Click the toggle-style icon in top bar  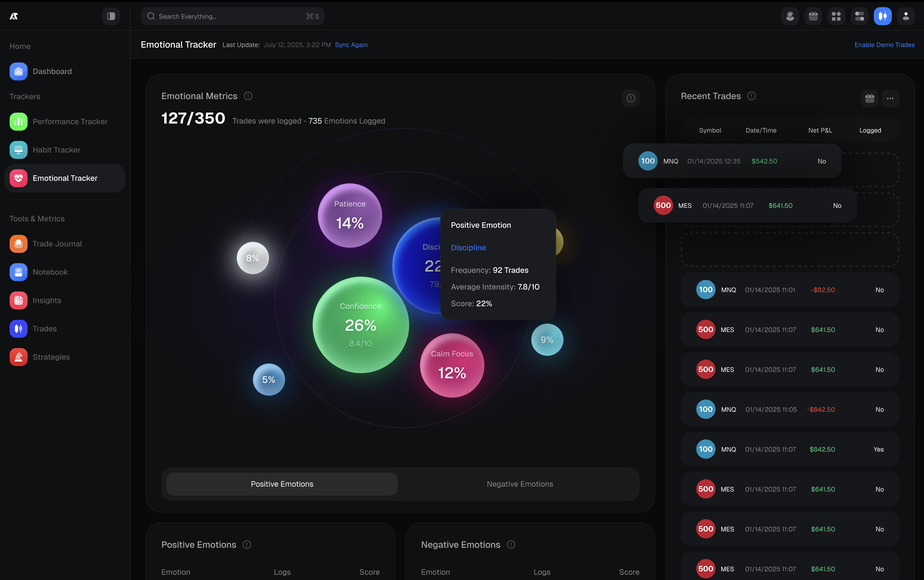point(859,16)
